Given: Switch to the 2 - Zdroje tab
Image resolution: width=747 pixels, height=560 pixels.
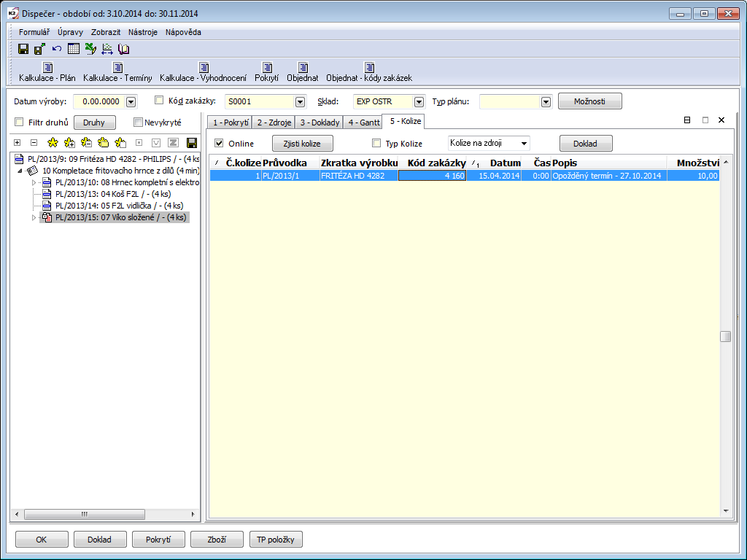Looking at the screenshot, I should (x=274, y=122).
